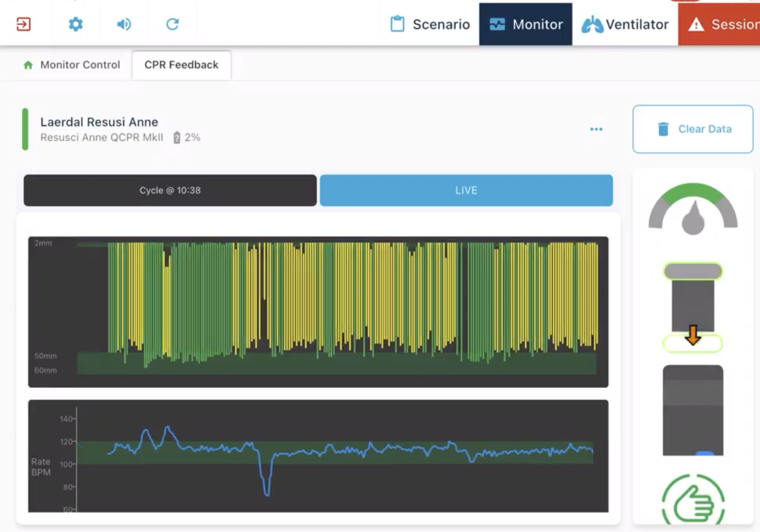Switch to LIVE view

click(466, 190)
